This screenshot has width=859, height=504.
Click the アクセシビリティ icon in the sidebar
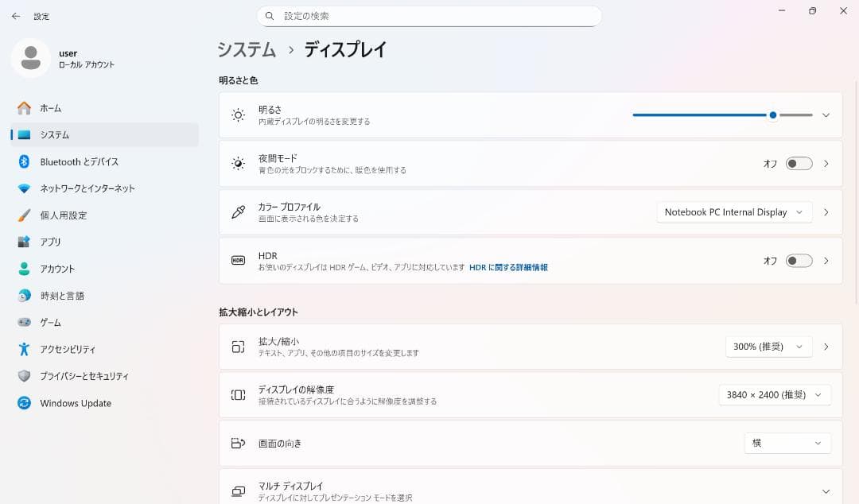[25, 349]
